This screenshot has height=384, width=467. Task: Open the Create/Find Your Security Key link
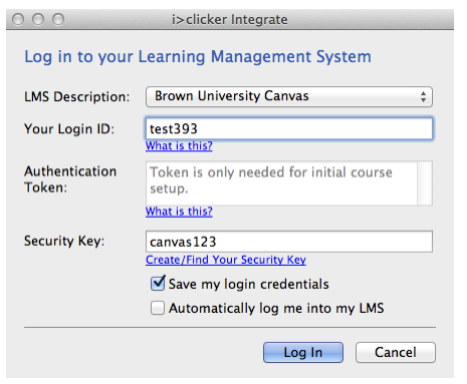(226, 260)
